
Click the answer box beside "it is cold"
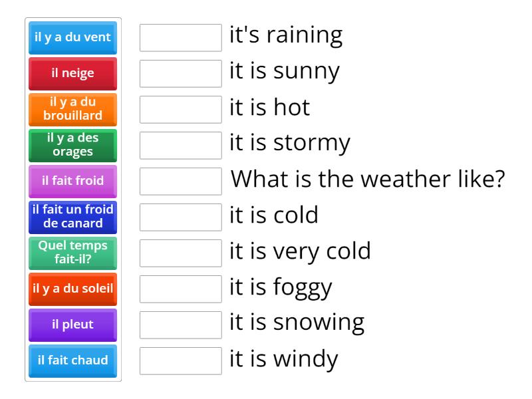pos(180,216)
